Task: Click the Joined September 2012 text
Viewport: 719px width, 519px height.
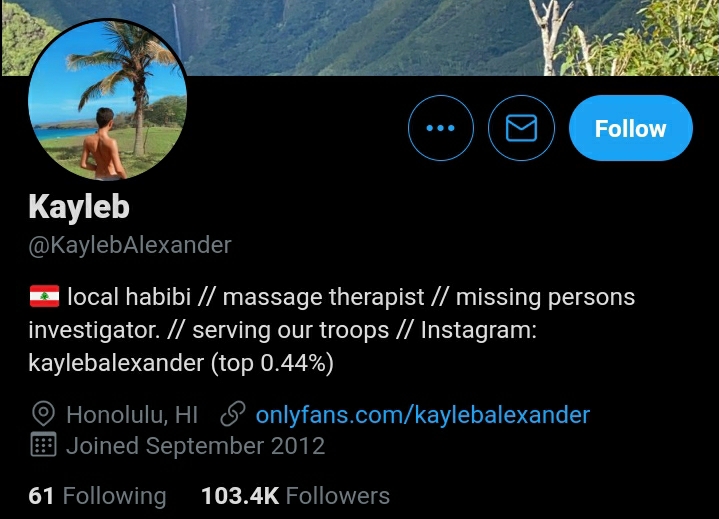Action: [x=195, y=446]
